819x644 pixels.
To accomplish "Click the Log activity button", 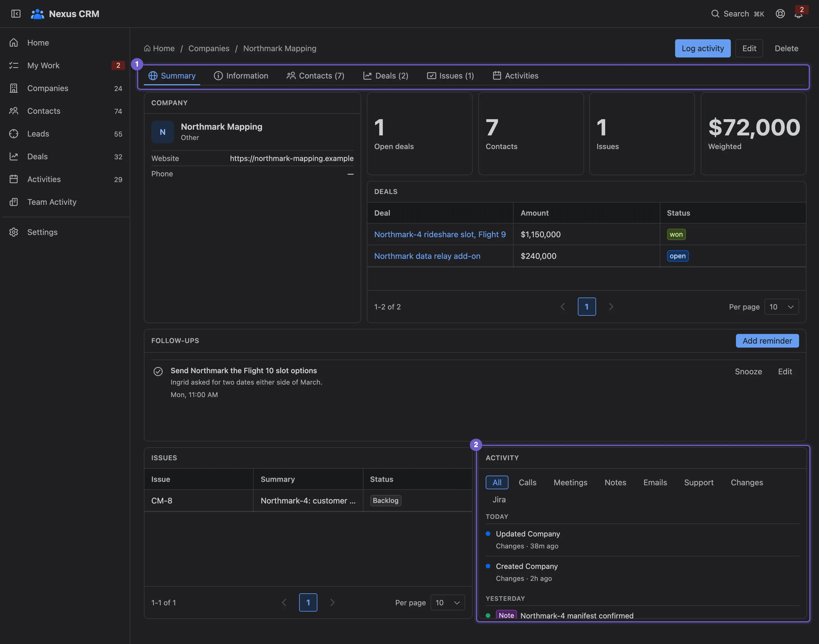I will (702, 48).
